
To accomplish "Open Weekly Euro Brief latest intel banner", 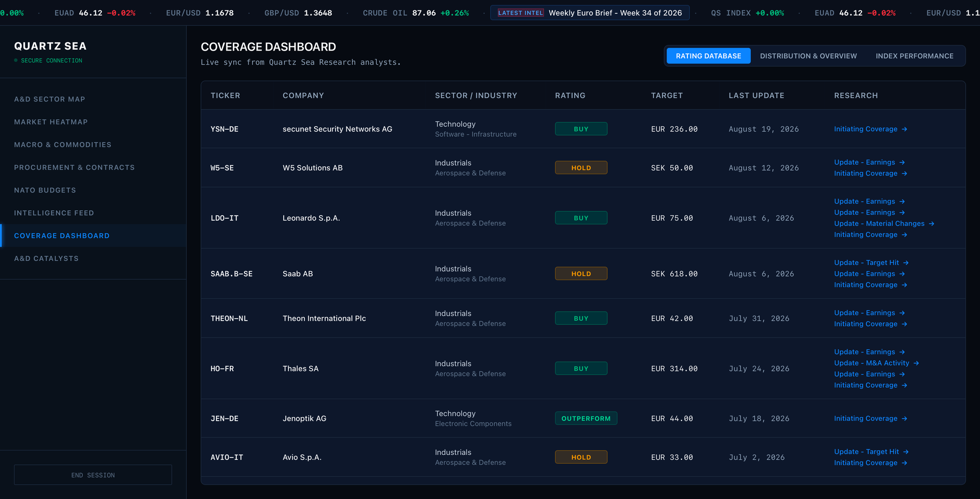I will point(590,13).
